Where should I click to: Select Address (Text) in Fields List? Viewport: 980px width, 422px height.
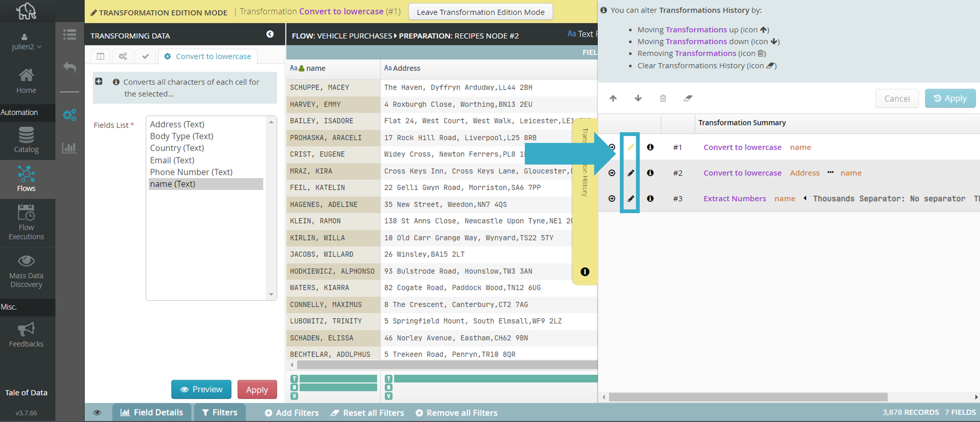point(206,124)
